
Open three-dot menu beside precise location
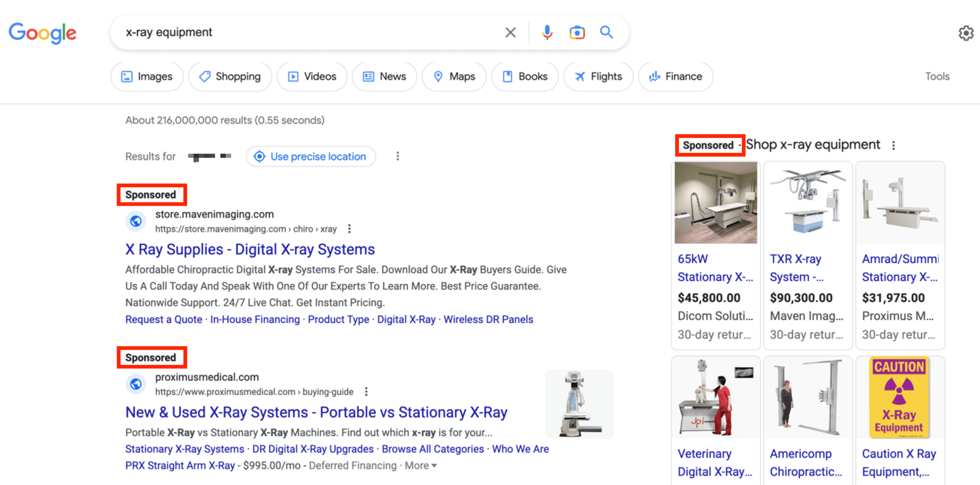click(397, 156)
